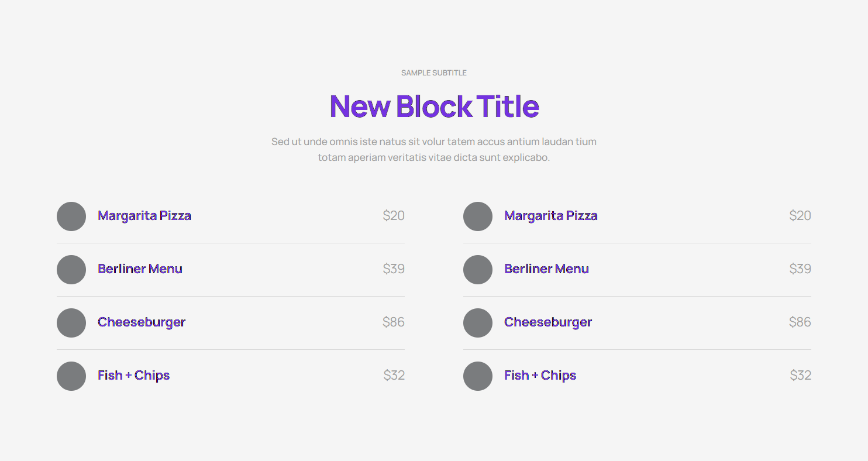
Task: Click the circle icon beside right Berliner Menu
Action: [x=477, y=270]
